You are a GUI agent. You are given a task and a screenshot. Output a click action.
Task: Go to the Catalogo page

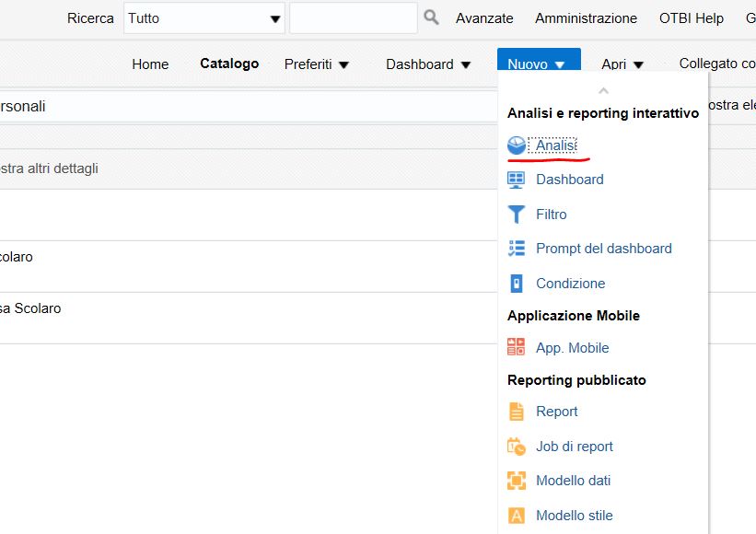click(229, 64)
